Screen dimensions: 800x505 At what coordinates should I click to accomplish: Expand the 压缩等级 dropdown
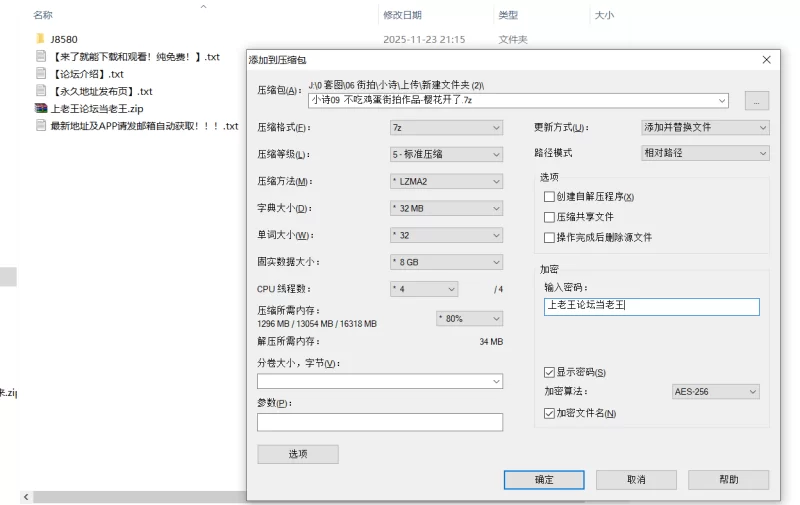[446, 155]
